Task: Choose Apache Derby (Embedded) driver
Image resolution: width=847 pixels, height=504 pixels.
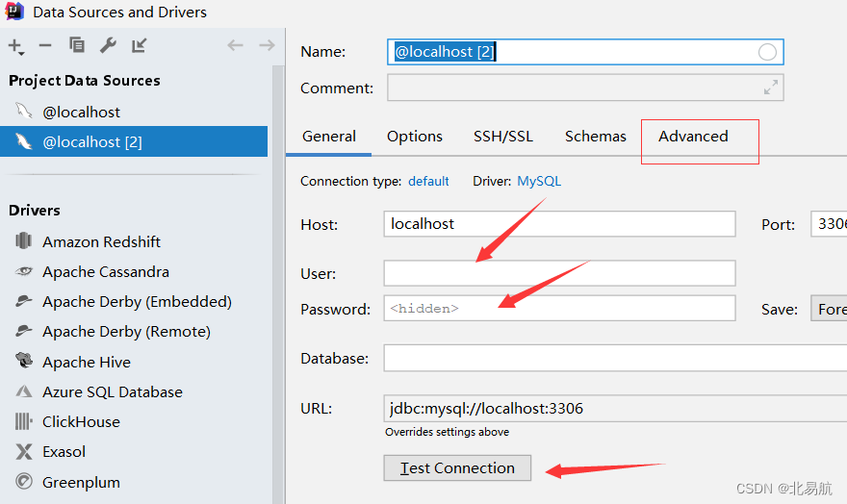Action: pos(138,301)
